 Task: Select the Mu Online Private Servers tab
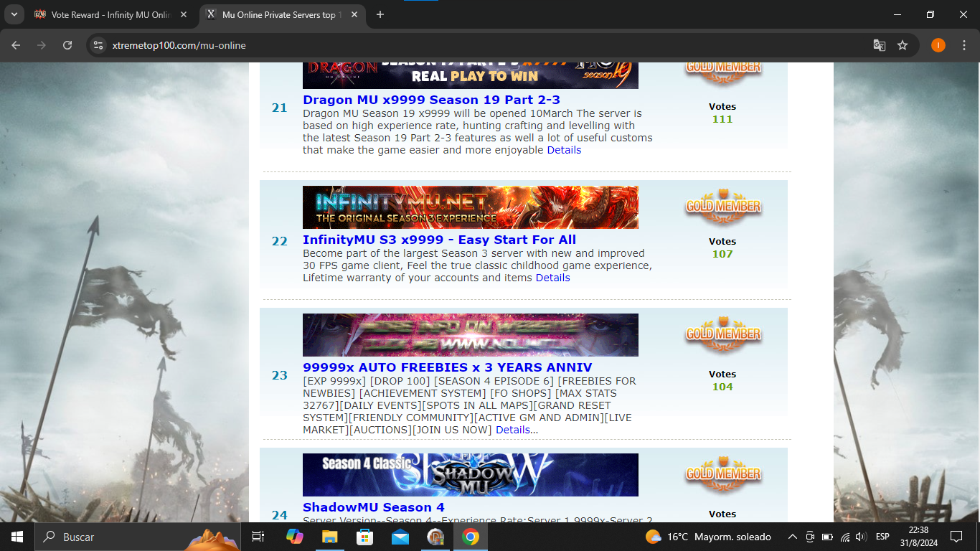[x=283, y=14]
